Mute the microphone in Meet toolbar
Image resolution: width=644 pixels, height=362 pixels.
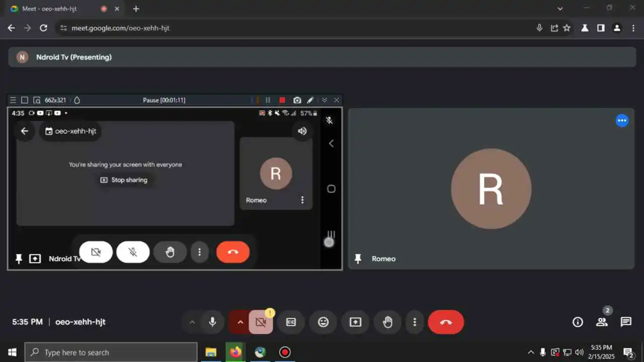[x=212, y=322]
